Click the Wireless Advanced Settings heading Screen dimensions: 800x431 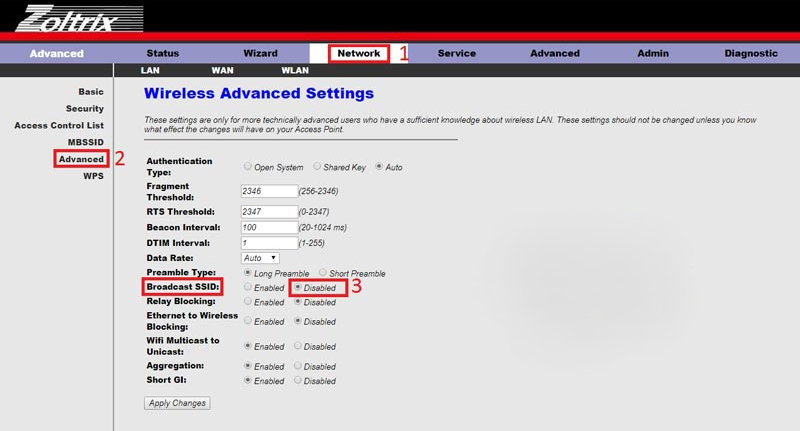(x=259, y=93)
